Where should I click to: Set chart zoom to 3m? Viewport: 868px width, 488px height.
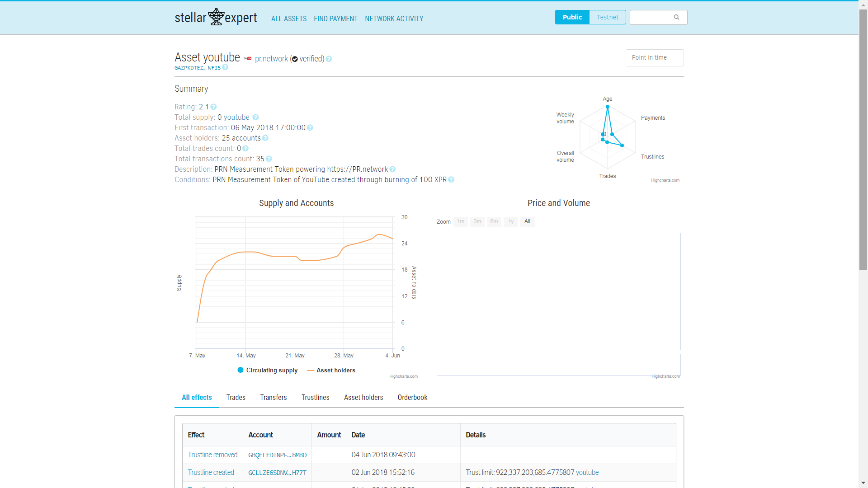477,221
